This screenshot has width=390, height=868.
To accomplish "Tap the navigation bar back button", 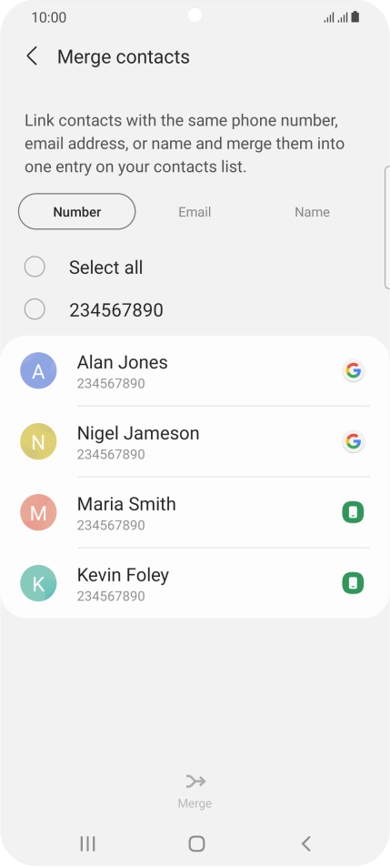I will click(306, 843).
